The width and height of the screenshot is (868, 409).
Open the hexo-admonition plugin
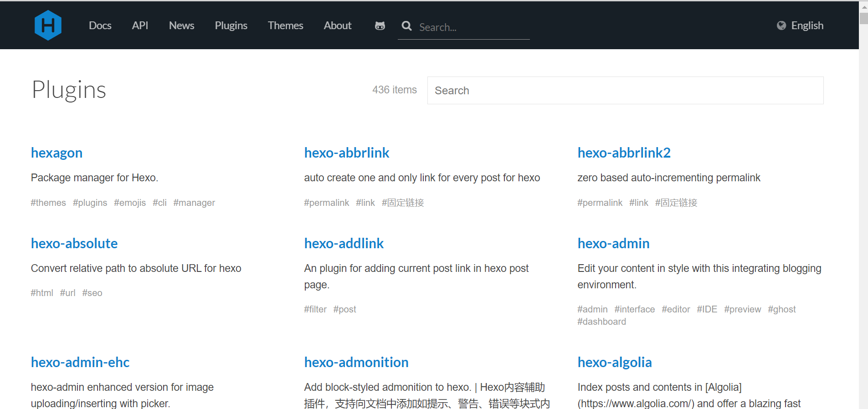(356, 362)
